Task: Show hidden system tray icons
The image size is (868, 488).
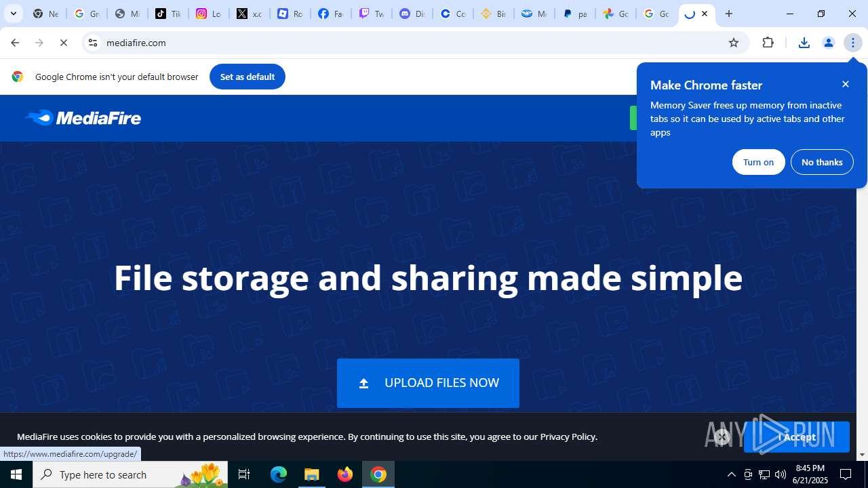Action: coord(731,474)
